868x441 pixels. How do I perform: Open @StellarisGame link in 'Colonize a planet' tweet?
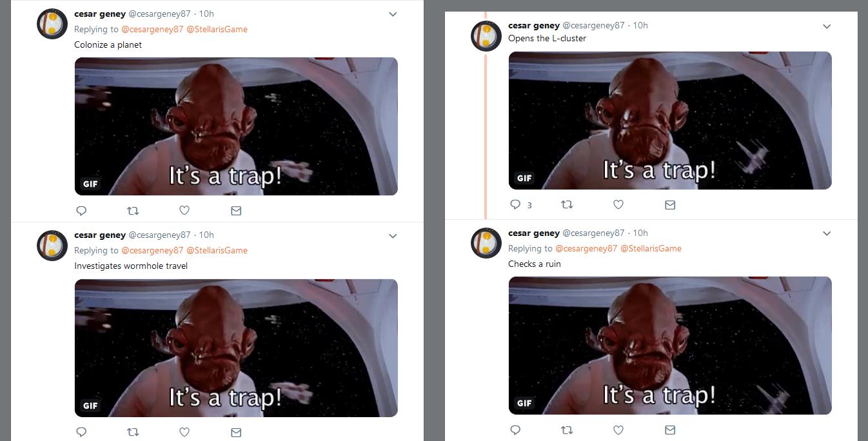click(x=217, y=29)
